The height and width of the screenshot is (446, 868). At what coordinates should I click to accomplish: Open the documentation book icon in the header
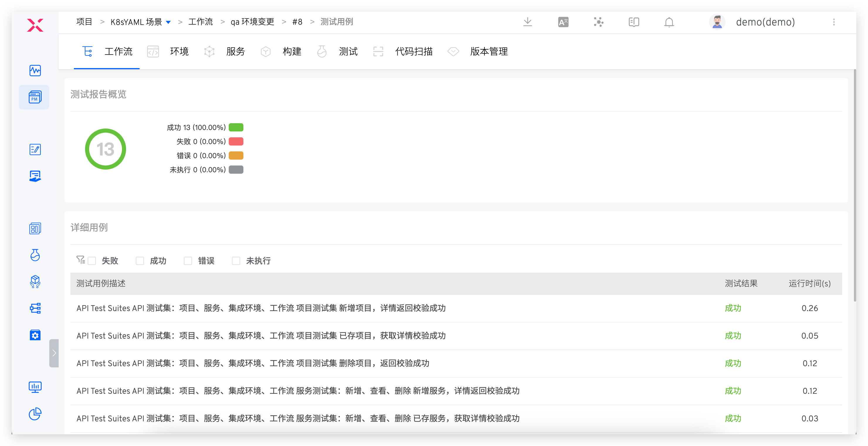pos(633,22)
